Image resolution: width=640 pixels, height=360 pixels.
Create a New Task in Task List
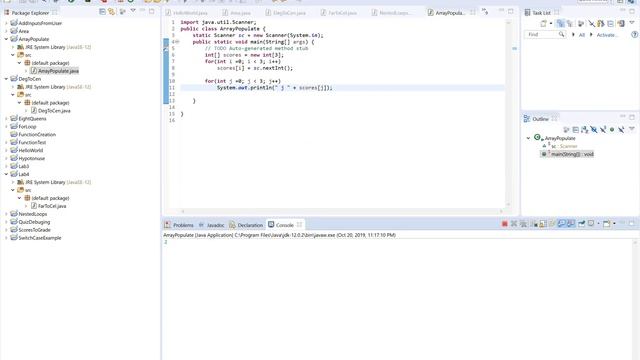click(x=543, y=24)
